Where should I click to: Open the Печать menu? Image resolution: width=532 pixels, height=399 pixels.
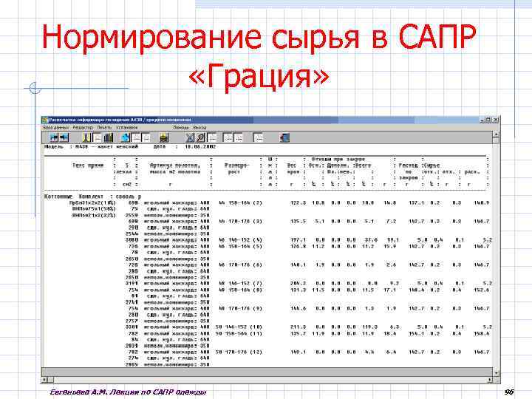(x=104, y=128)
